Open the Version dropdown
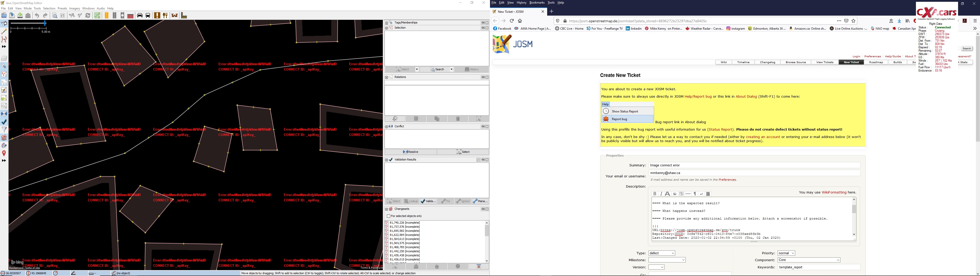 657,267
